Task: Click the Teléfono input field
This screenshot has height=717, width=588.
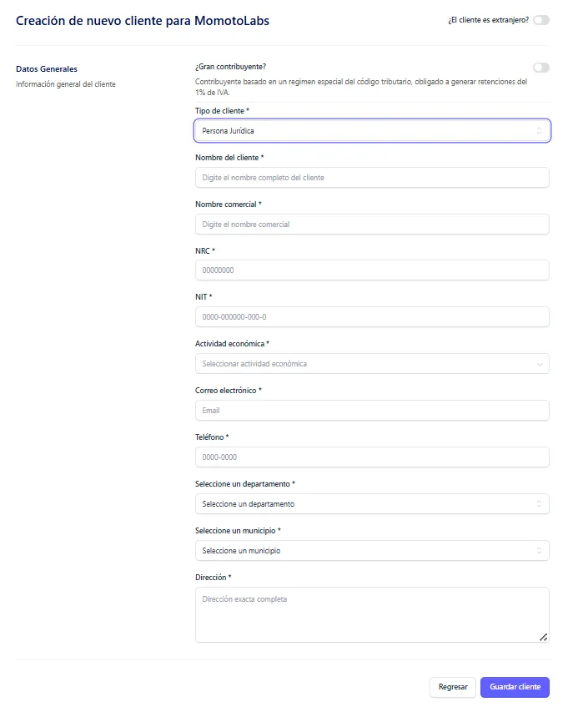Action: pyautogui.click(x=372, y=457)
